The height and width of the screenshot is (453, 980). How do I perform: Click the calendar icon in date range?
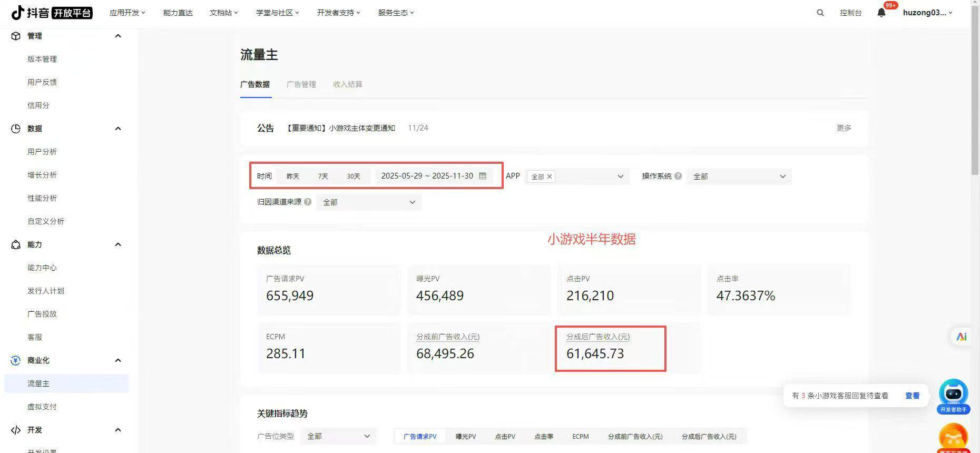(483, 176)
